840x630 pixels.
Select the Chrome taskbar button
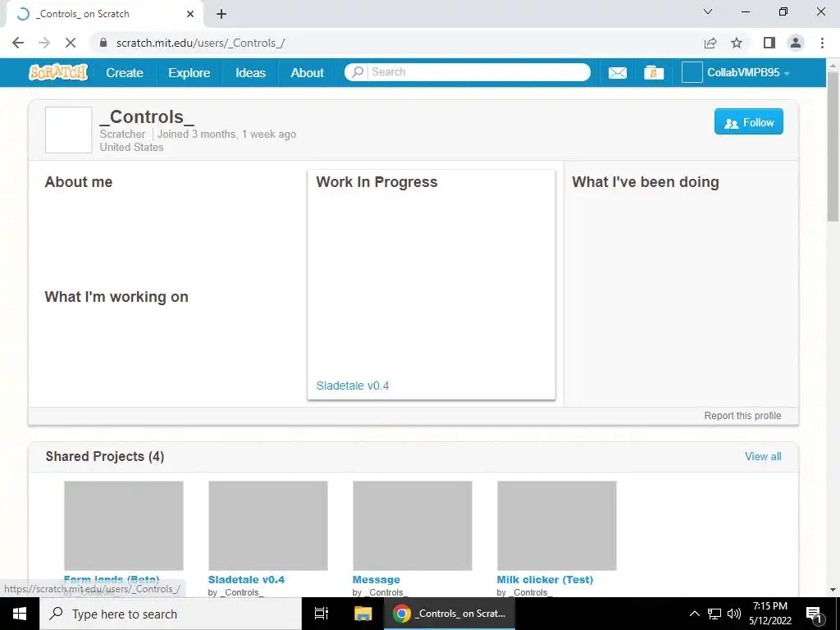coord(449,614)
